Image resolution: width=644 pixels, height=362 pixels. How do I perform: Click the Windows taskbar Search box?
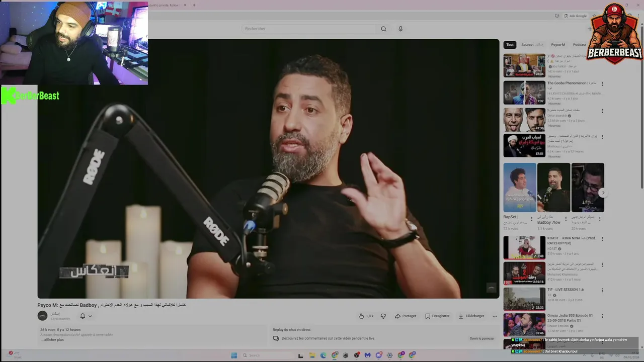pos(267,355)
